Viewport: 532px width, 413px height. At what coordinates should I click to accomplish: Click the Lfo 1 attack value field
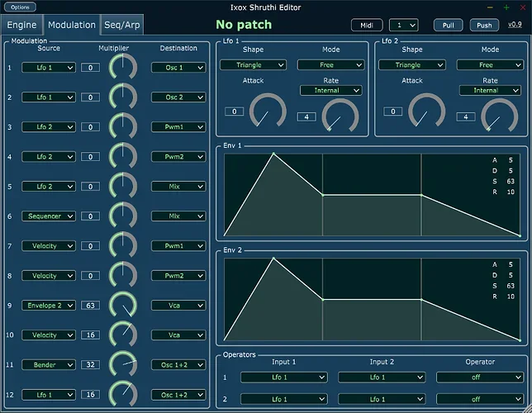[x=234, y=112]
